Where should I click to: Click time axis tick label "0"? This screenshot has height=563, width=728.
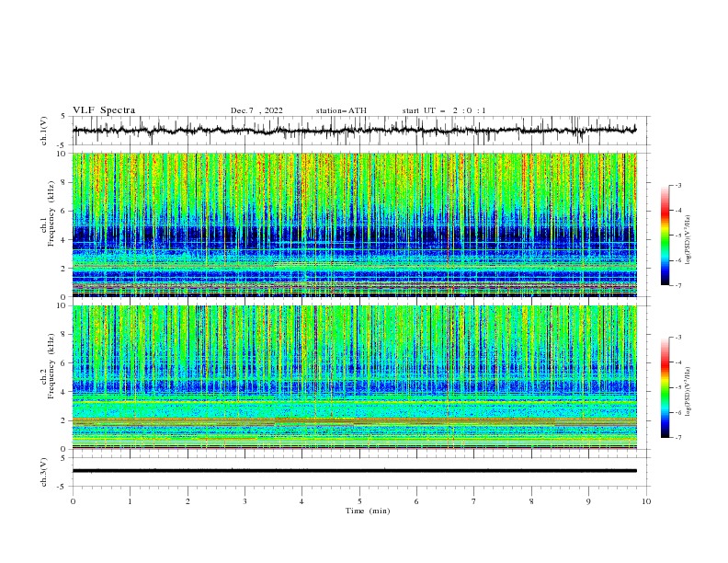point(73,501)
